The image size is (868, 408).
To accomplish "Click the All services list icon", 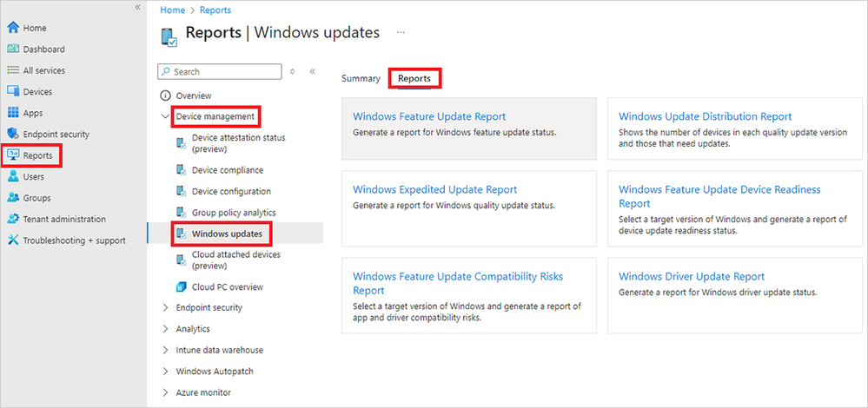I will pyautogui.click(x=13, y=70).
